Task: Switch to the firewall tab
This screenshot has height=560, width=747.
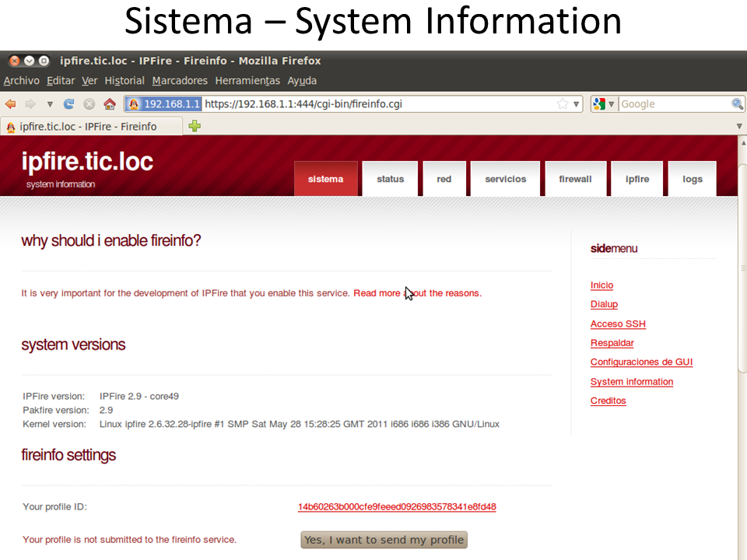Action: click(x=575, y=179)
